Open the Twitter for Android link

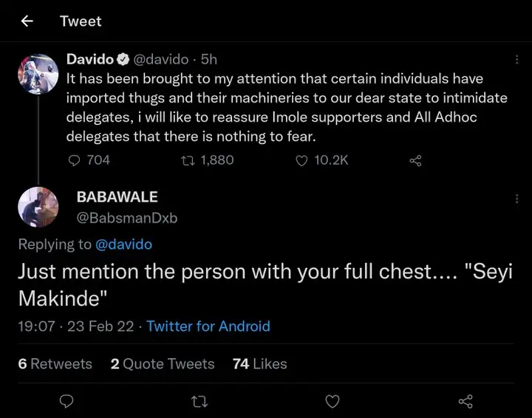(x=208, y=326)
